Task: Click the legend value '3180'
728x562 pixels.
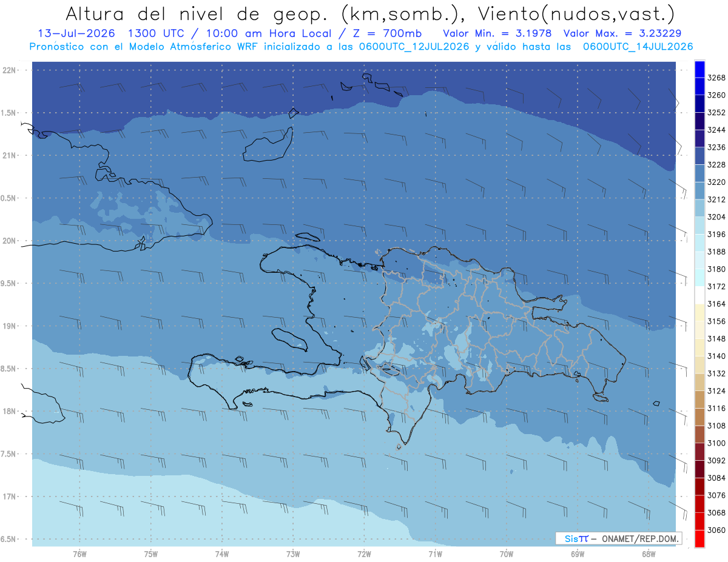Action: coord(716,269)
